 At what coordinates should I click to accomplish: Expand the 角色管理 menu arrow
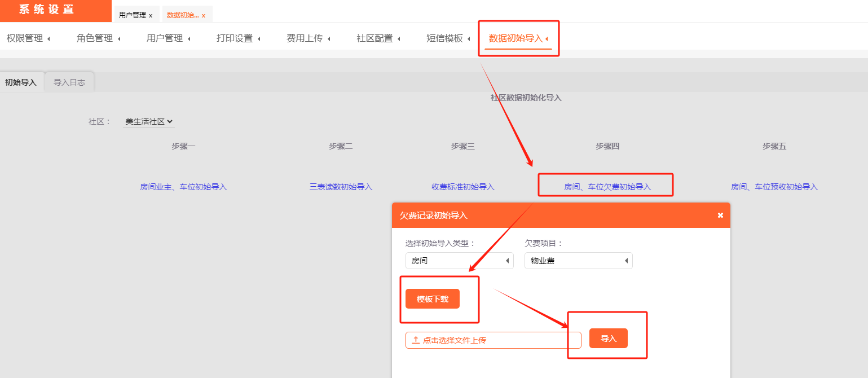pyautogui.click(x=119, y=39)
